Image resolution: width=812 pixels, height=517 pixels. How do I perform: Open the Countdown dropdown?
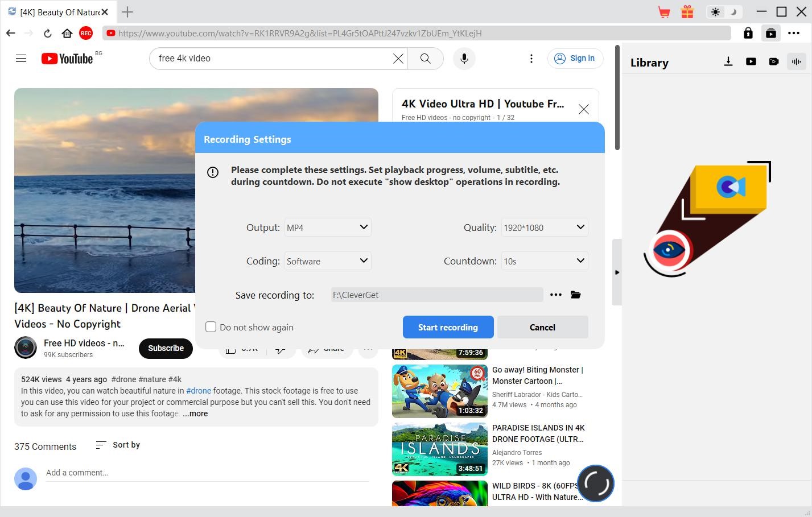pyautogui.click(x=544, y=261)
